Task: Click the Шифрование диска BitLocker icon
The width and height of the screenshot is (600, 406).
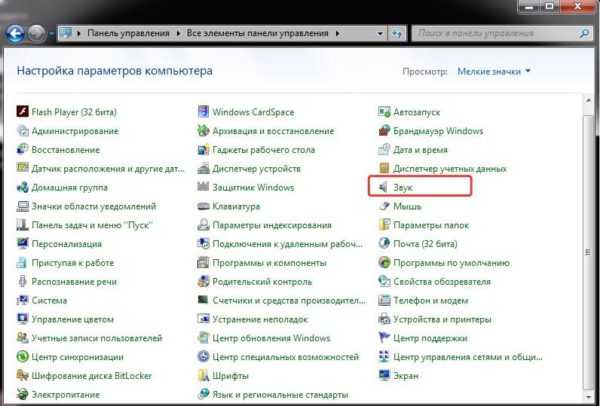Action: 23,376
